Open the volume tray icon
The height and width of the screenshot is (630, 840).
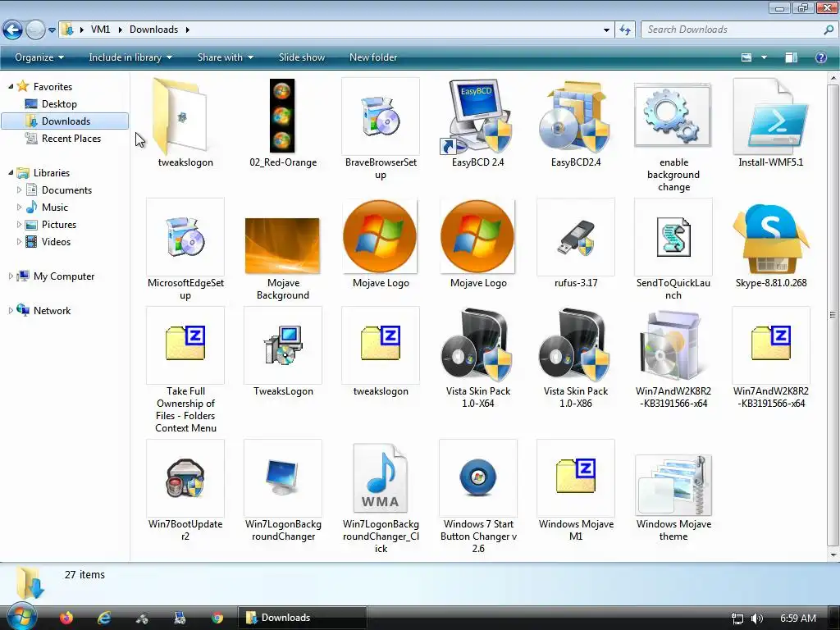[756, 619]
